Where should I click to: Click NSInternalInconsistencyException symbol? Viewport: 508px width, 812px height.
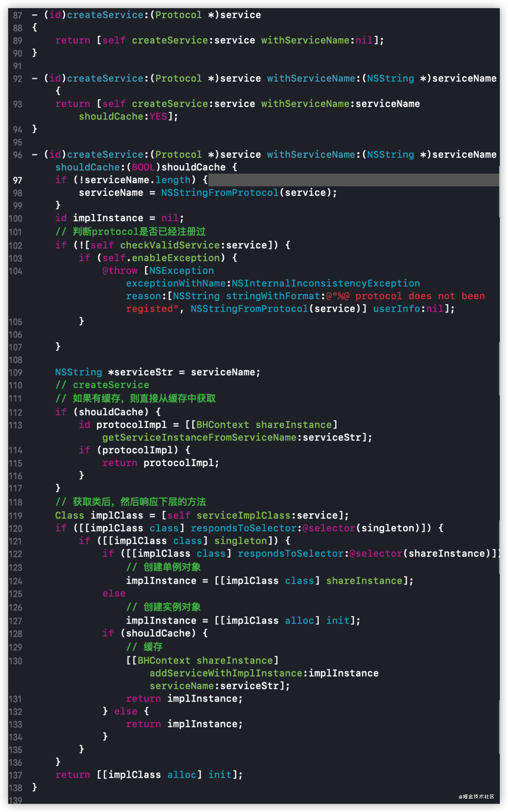click(326, 283)
